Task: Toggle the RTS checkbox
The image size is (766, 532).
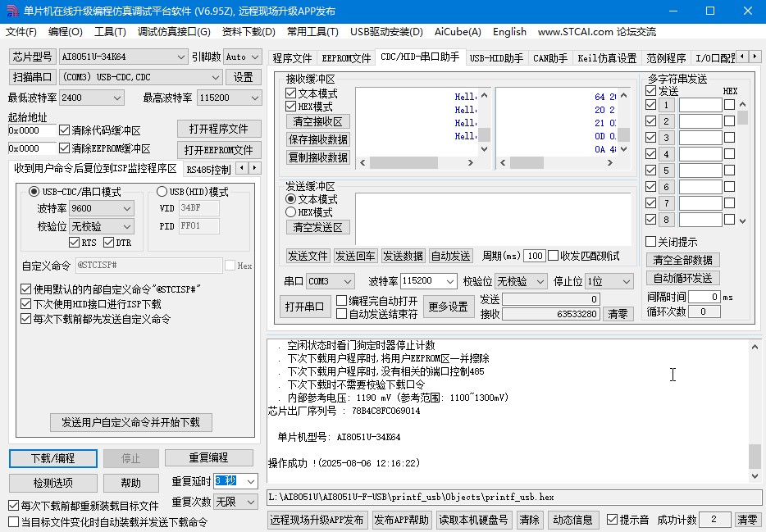Action: [75, 242]
